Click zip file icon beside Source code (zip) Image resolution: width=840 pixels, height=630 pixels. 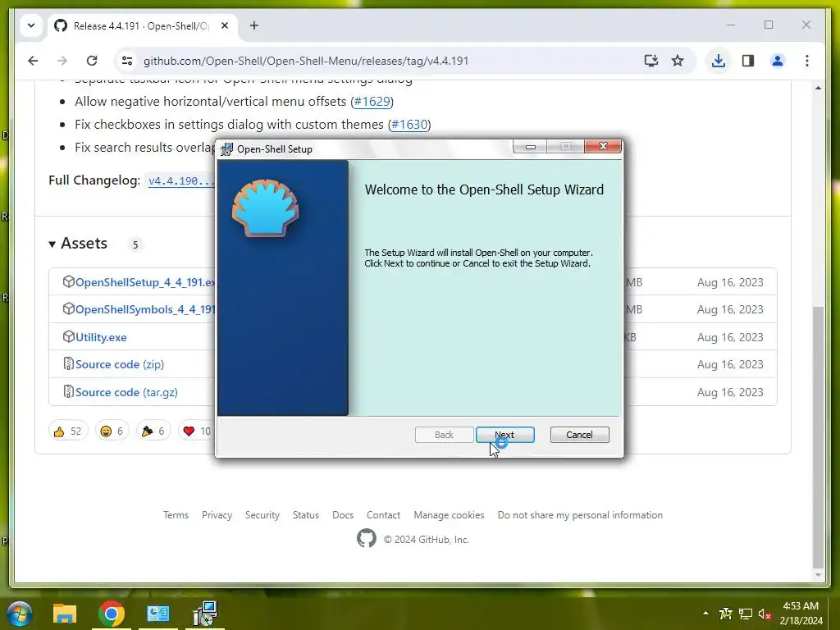click(68, 363)
